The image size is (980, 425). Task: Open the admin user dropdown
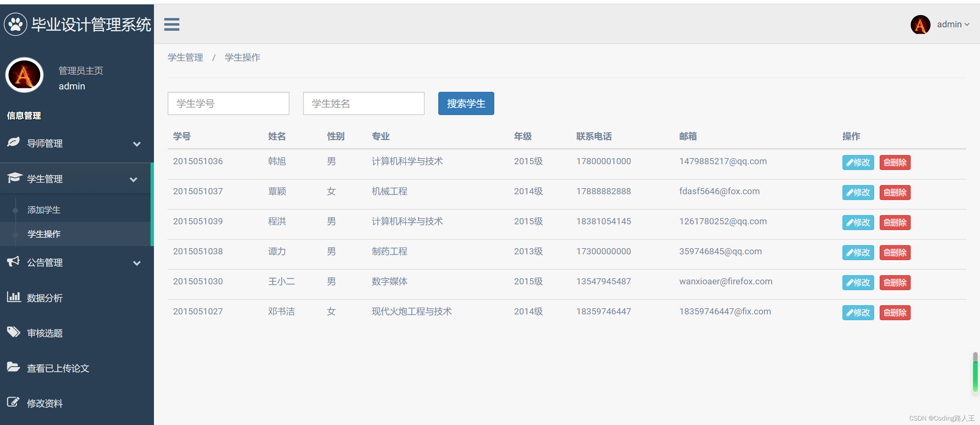(x=953, y=24)
